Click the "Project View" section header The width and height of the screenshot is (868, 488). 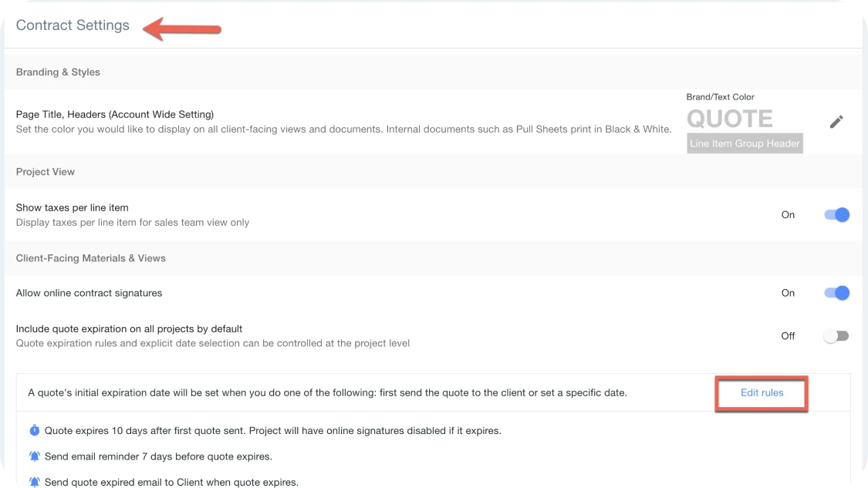[45, 172]
